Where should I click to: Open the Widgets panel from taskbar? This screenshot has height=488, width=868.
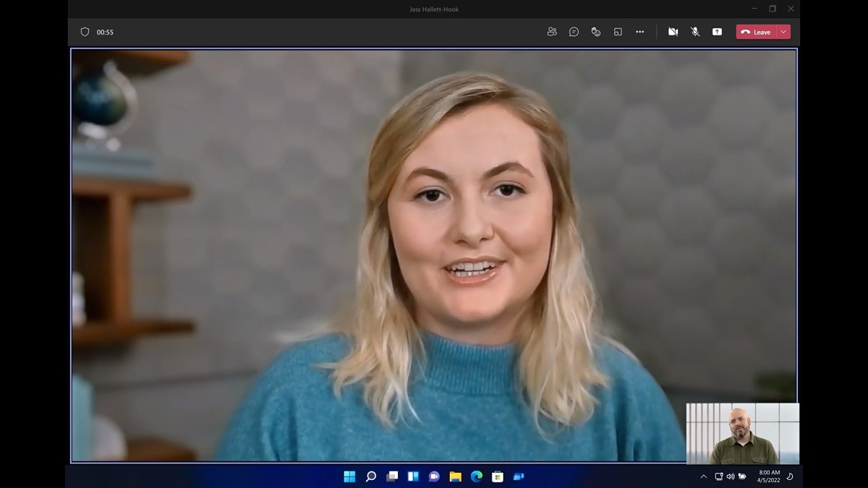[413, 476]
